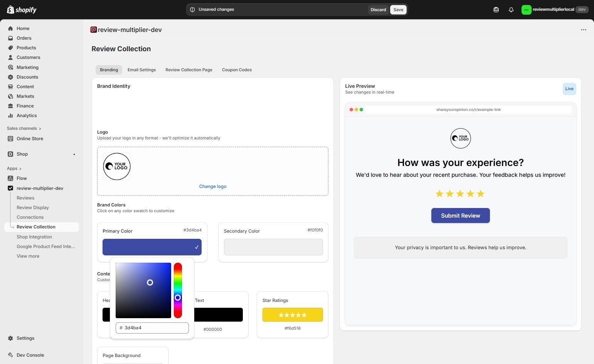Click the Change logo link
Screen dimensions: 594x364
(x=212, y=186)
